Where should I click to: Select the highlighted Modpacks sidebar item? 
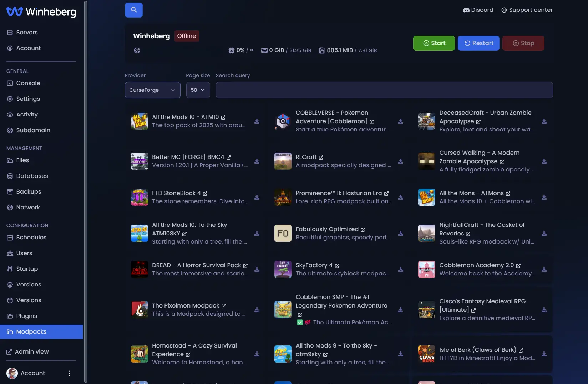pyautogui.click(x=41, y=332)
